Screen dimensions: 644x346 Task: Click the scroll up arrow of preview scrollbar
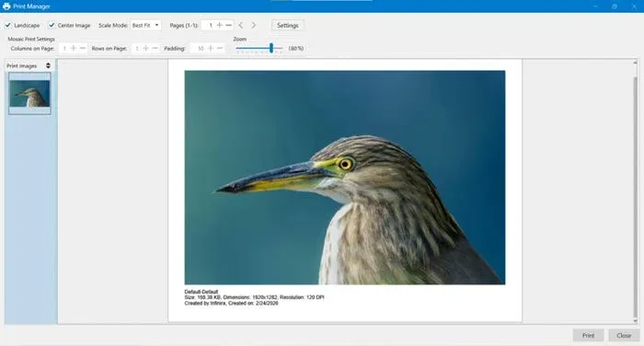click(x=635, y=63)
